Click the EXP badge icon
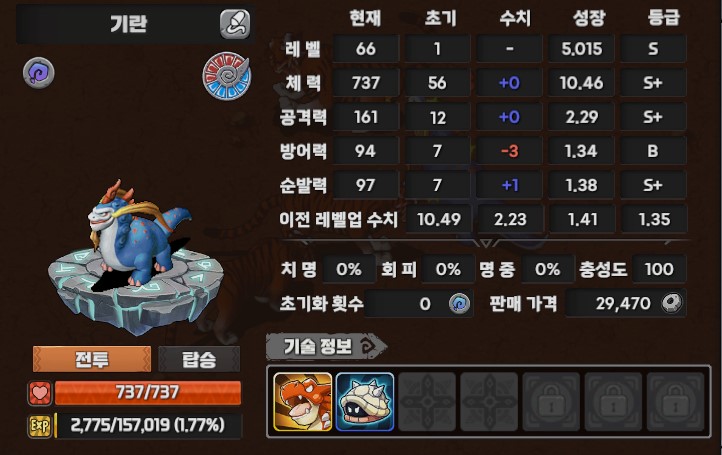Viewport: 722px width, 455px height. pyautogui.click(x=40, y=426)
